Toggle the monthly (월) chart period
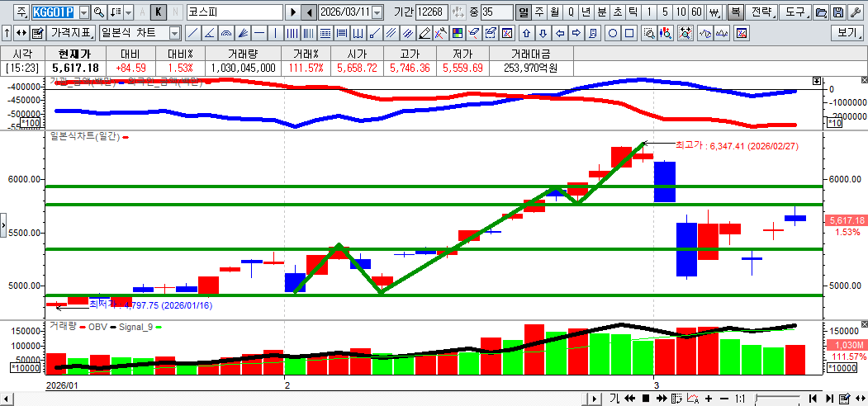Viewport: 868px width, 406px height. [x=554, y=12]
